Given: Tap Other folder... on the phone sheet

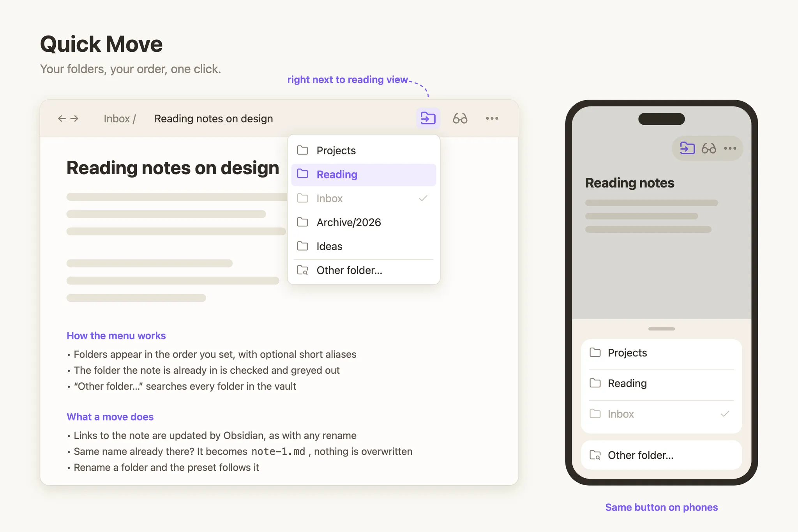Looking at the screenshot, I should (661, 455).
